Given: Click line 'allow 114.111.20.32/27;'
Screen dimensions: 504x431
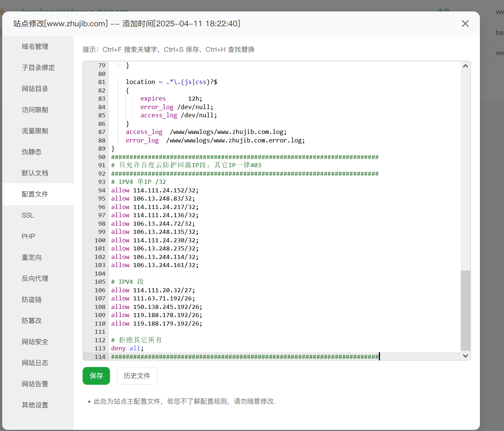Looking at the screenshot, I should coord(153,290).
